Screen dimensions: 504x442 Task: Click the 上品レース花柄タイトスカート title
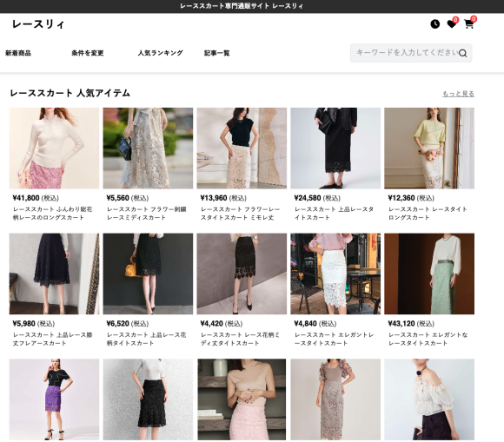point(147,339)
